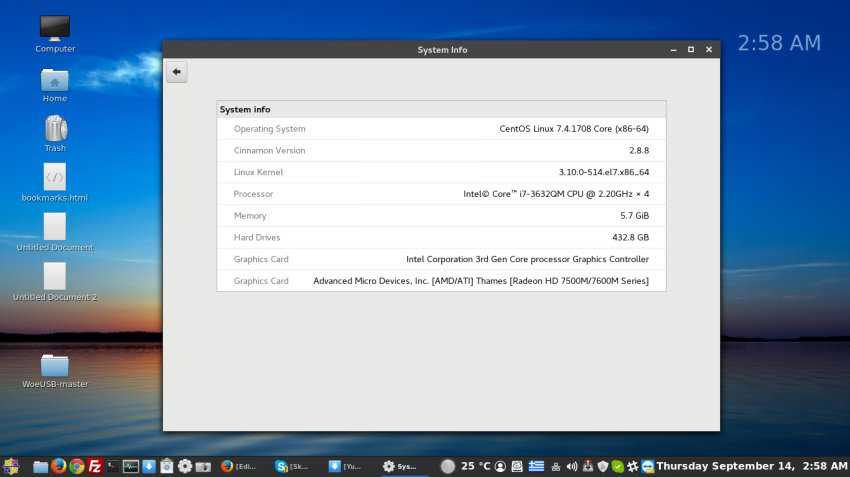Click the Greek flag keyboard layout indicator

(536, 466)
